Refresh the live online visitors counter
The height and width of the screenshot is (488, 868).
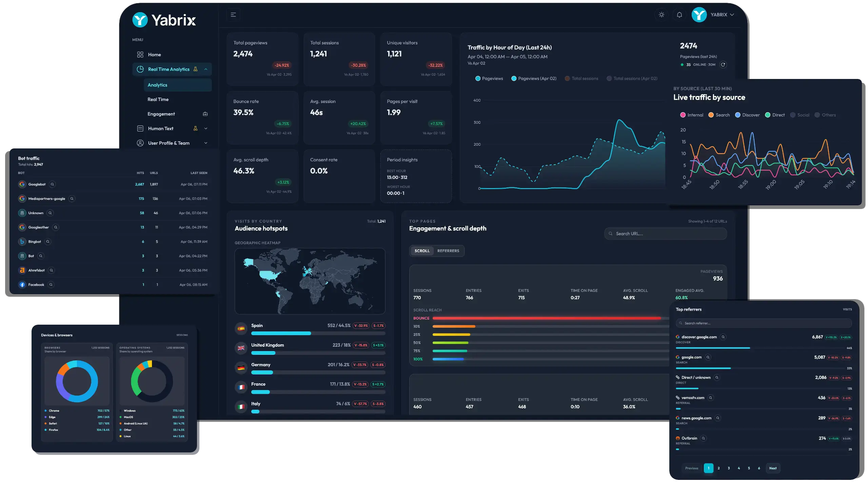coord(724,64)
